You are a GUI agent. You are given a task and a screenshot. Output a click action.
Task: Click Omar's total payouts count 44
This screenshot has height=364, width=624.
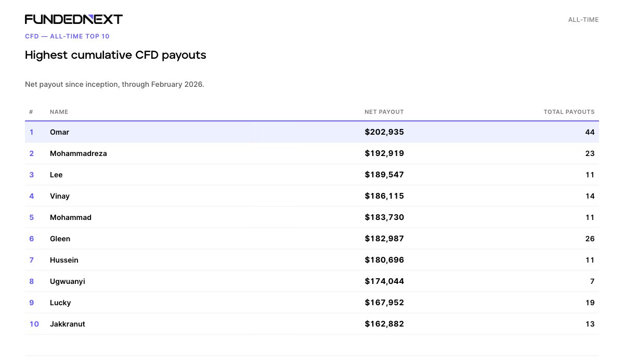589,132
